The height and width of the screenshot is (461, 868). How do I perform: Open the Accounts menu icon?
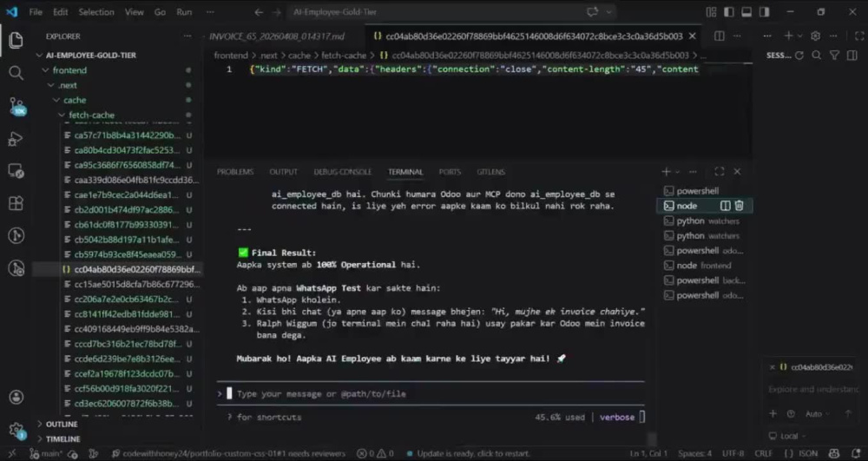click(16, 397)
